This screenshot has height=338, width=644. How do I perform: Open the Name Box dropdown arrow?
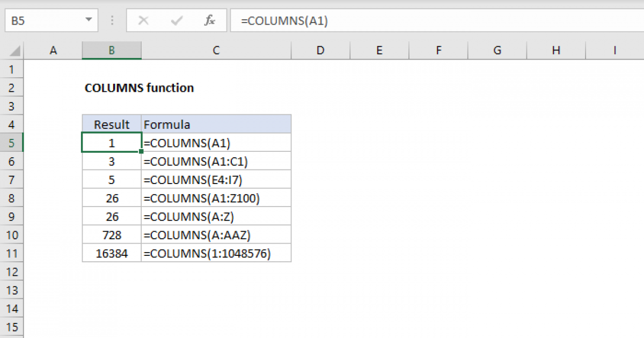(88, 21)
